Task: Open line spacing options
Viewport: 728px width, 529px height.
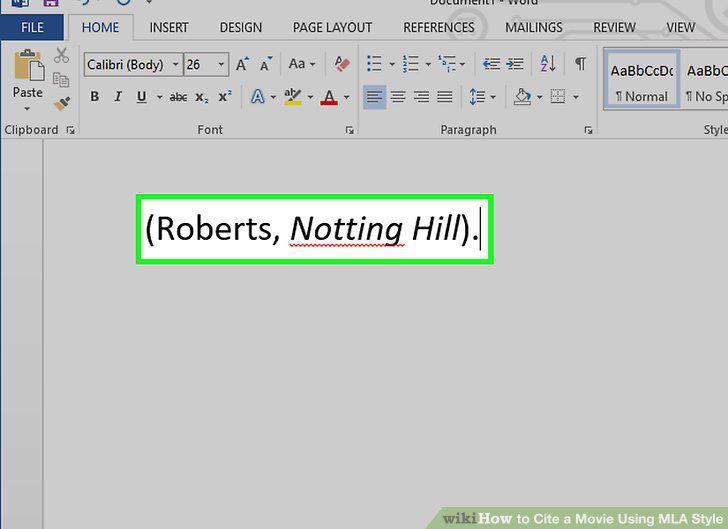Action: point(477,97)
